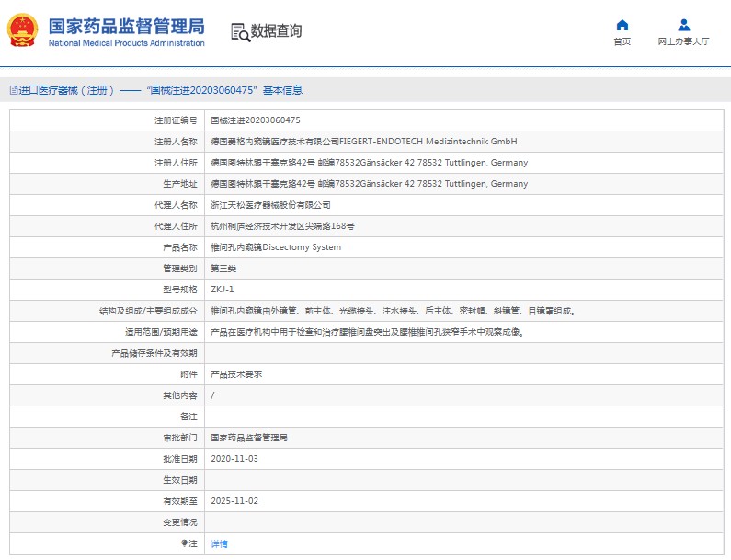Select the 注册人住所 address value
The image size is (731, 560).
coord(370,163)
